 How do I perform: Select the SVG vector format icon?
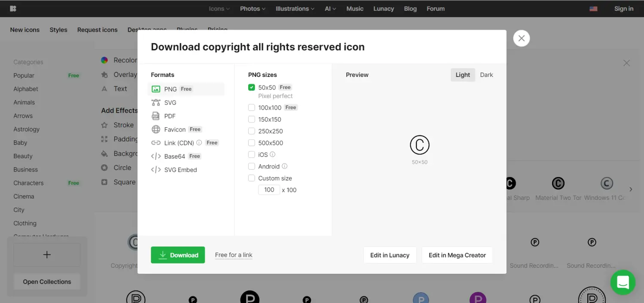point(156,102)
